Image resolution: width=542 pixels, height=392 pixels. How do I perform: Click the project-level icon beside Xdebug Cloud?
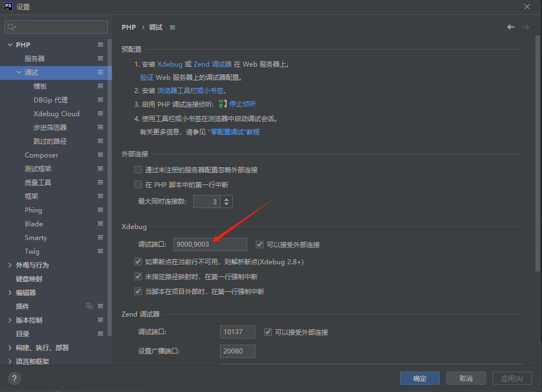coord(100,113)
